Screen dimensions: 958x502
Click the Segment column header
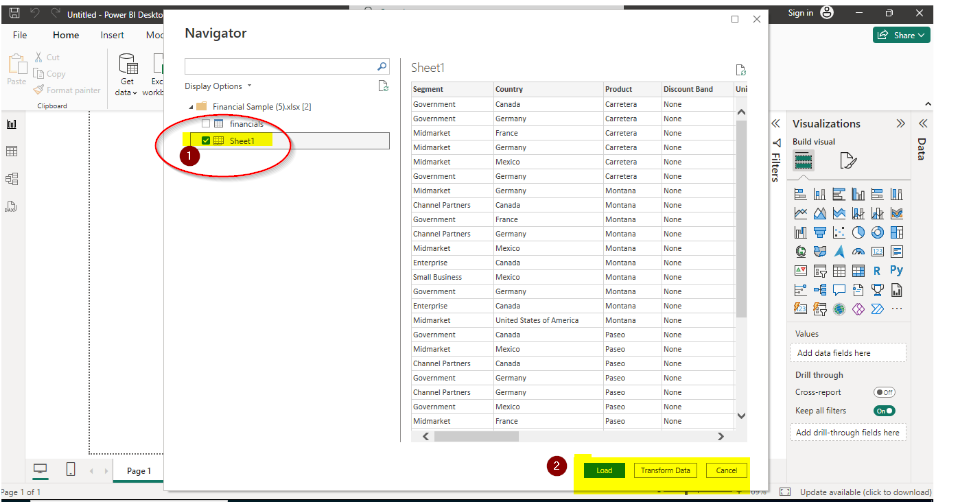click(x=452, y=89)
